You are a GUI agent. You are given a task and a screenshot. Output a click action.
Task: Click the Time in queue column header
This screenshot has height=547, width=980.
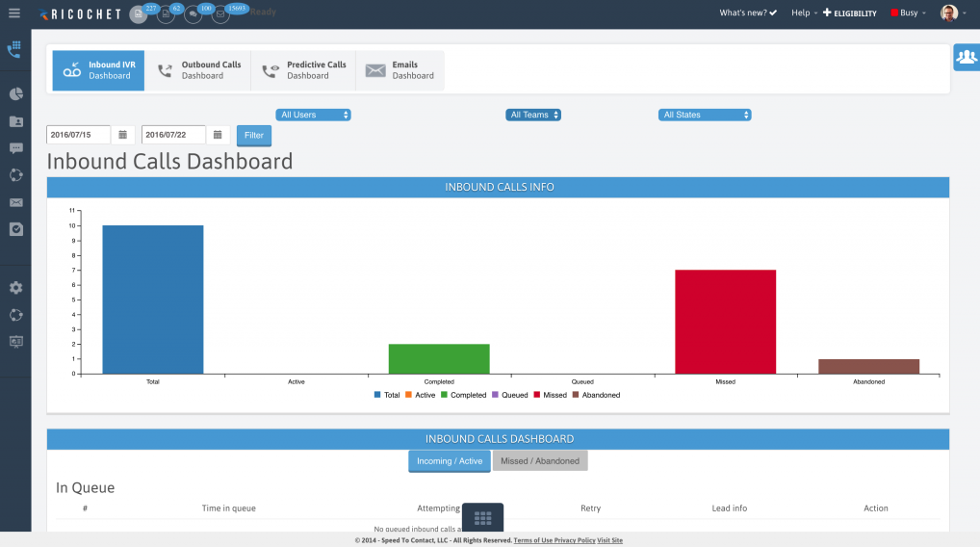coord(229,508)
